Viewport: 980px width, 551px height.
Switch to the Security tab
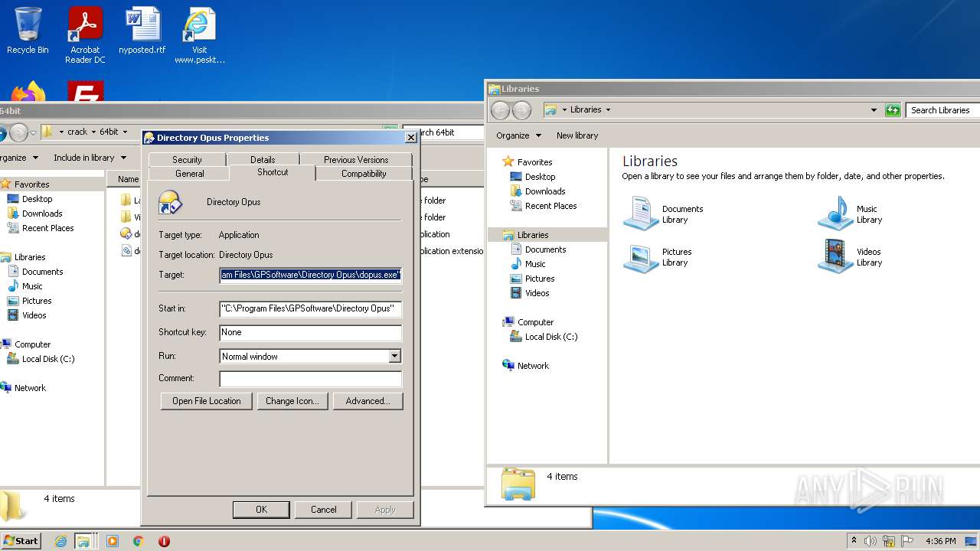click(x=187, y=159)
